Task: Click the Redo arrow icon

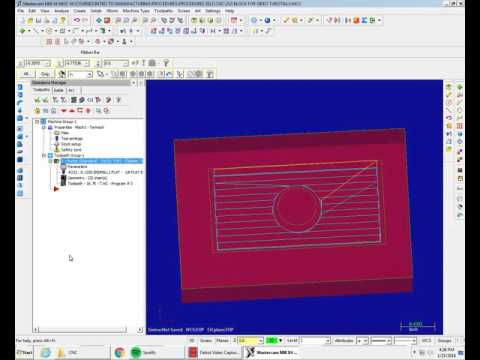Action: tap(85, 20)
